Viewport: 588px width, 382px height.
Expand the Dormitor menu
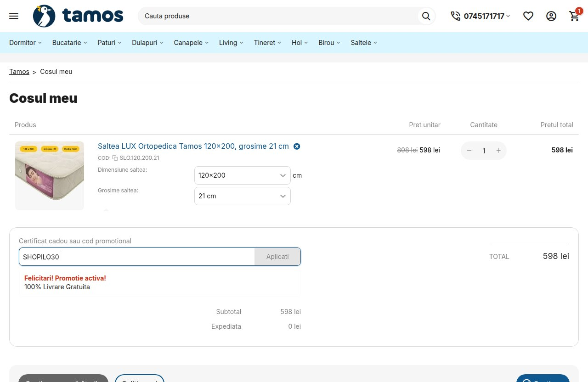[26, 43]
